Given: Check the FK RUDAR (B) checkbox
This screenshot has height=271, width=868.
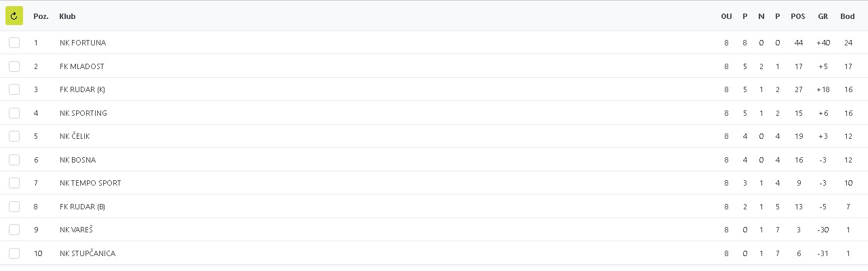Looking at the screenshot, I should tap(14, 207).
